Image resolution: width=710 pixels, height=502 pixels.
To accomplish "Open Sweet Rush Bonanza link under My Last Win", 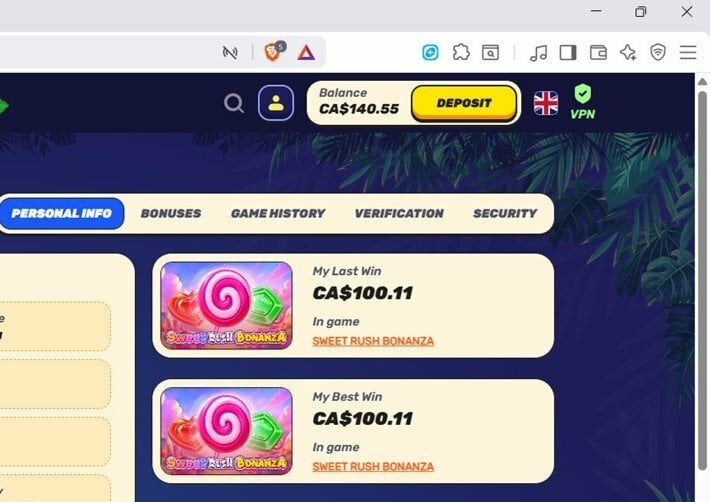I will pos(373,341).
